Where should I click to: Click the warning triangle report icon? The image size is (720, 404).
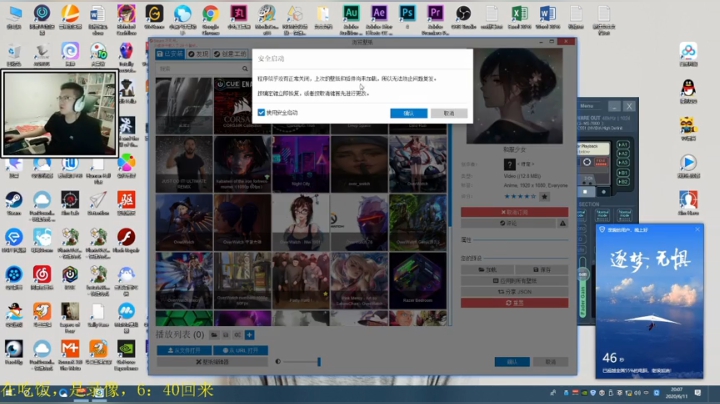click(x=562, y=223)
